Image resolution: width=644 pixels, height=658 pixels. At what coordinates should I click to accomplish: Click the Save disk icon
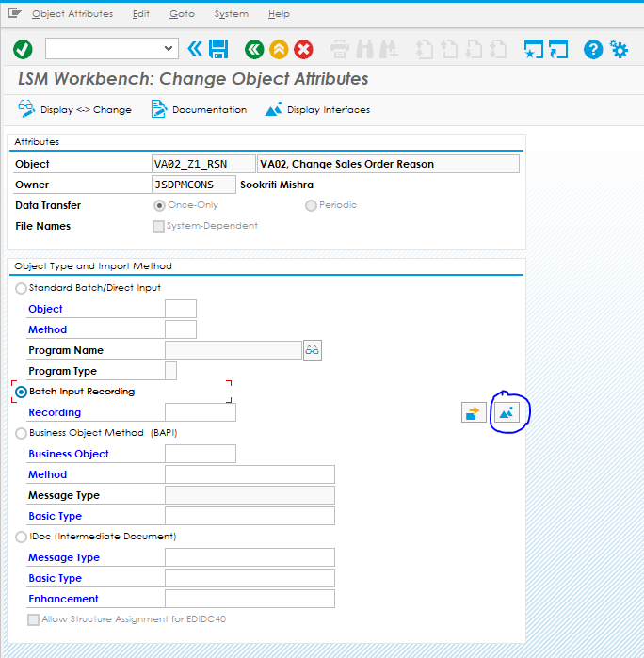pos(218,49)
